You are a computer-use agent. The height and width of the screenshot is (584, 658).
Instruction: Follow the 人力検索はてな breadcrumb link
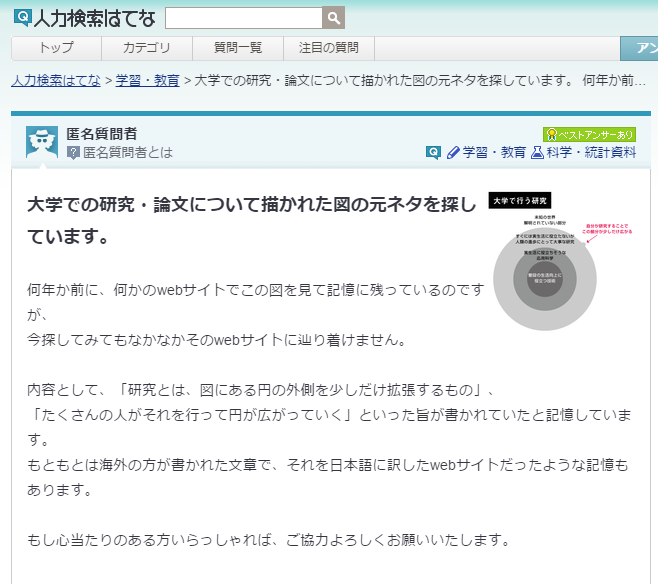click(56, 80)
